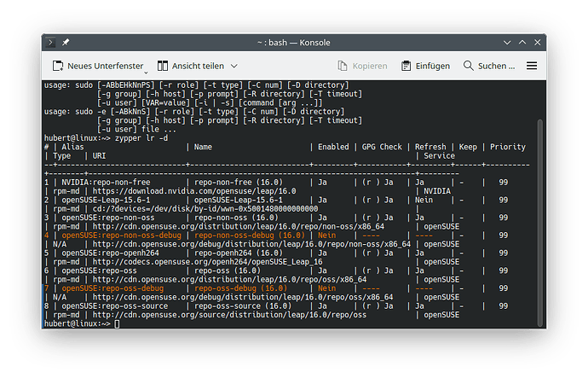Screen dimensions: 588x378
Task: Expand the Neues Unterfenster dropdown arrow
Action: [x=147, y=70]
